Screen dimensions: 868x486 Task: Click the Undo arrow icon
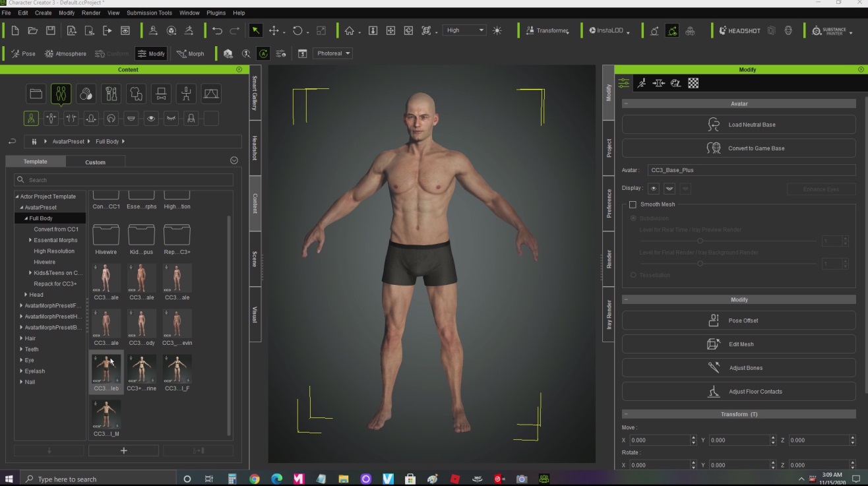pyautogui.click(x=217, y=30)
